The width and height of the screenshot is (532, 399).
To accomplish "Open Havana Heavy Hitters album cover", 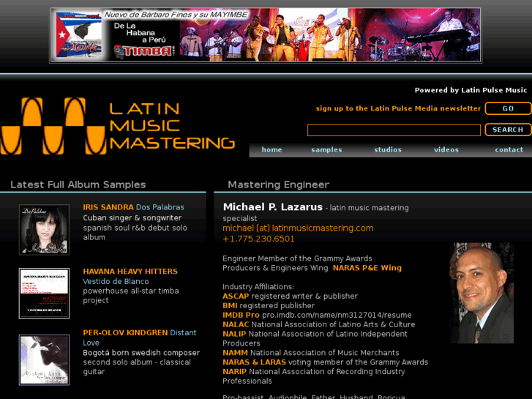I will click(x=44, y=294).
